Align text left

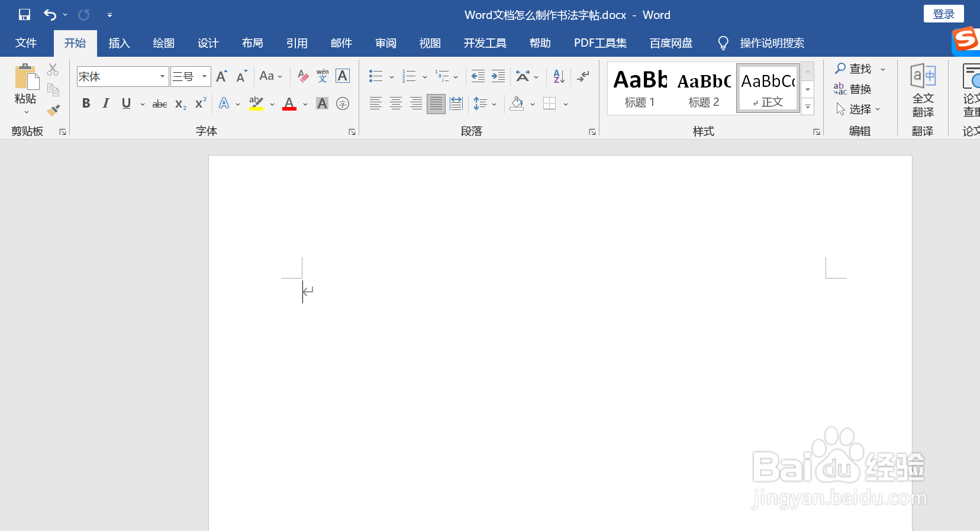click(x=376, y=103)
